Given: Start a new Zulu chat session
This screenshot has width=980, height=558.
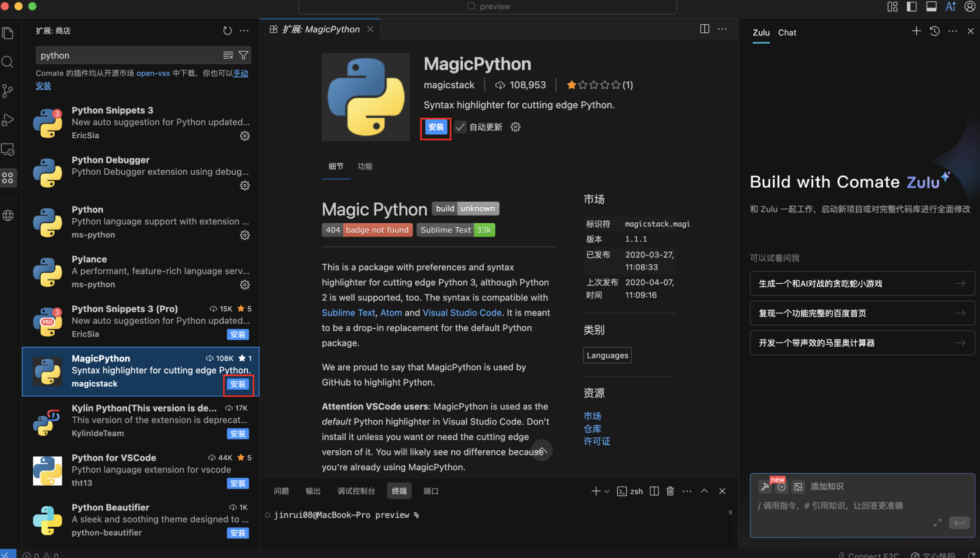Looking at the screenshot, I should click(916, 31).
